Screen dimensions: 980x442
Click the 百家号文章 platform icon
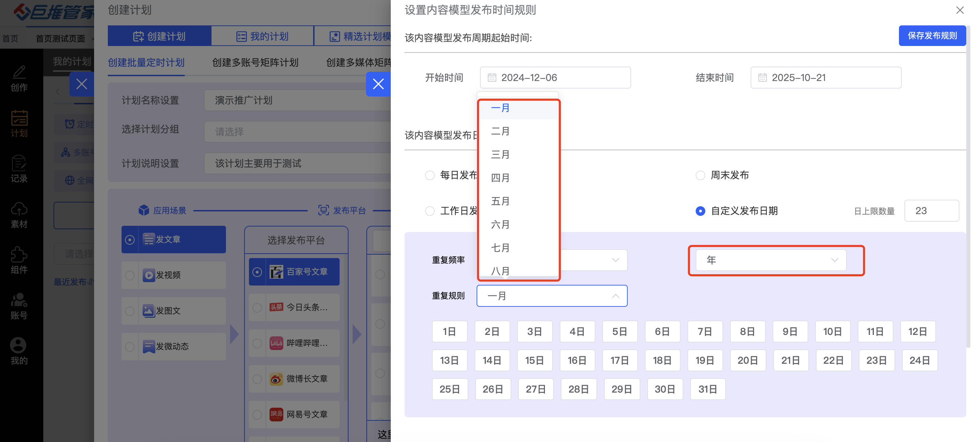[x=276, y=272]
